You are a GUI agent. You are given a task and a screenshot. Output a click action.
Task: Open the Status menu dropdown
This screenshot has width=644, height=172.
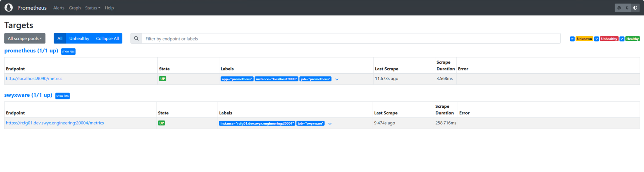click(x=93, y=8)
